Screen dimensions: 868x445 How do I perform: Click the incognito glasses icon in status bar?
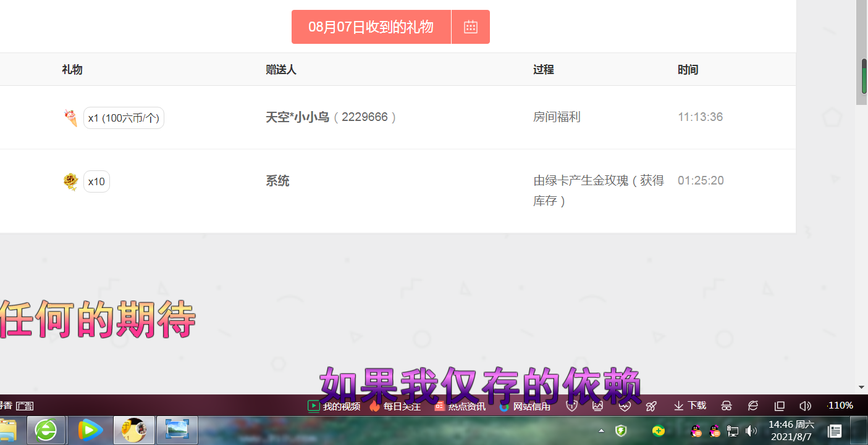click(x=727, y=406)
